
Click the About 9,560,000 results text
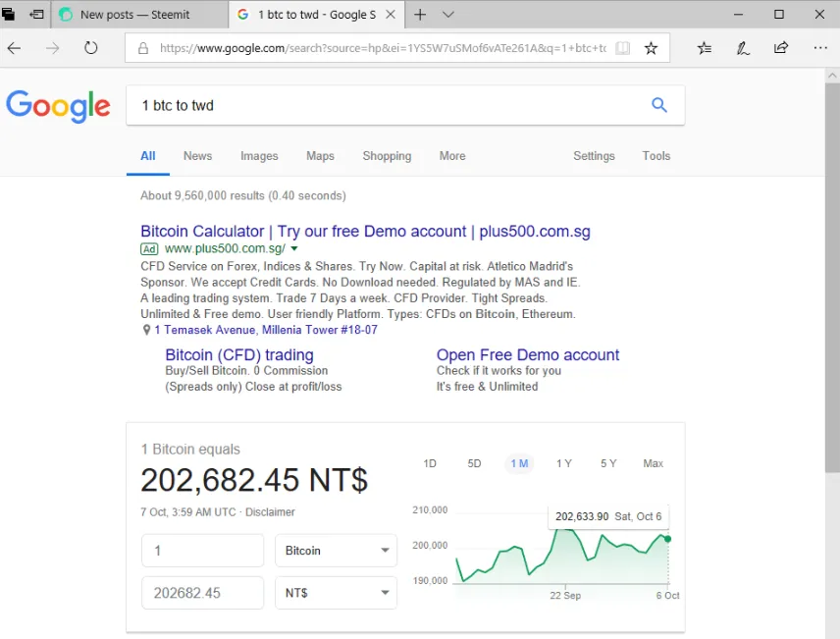pyautogui.click(x=243, y=195)
